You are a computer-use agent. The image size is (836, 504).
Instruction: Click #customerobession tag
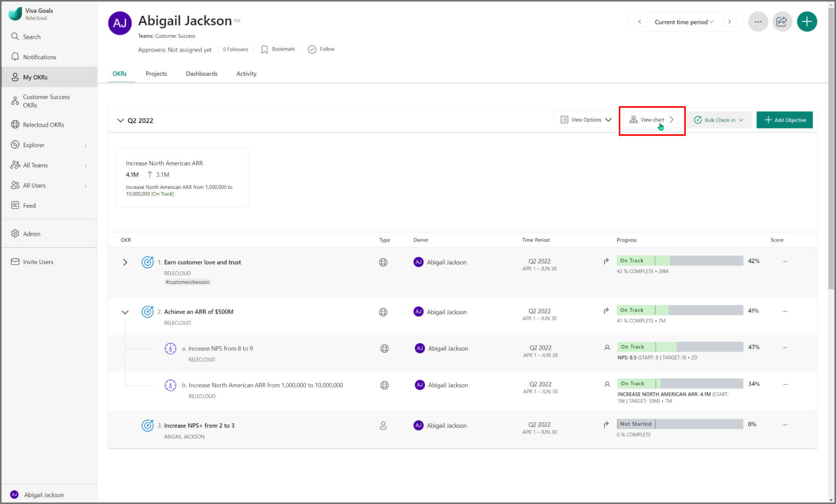click(x=188, y=282)
